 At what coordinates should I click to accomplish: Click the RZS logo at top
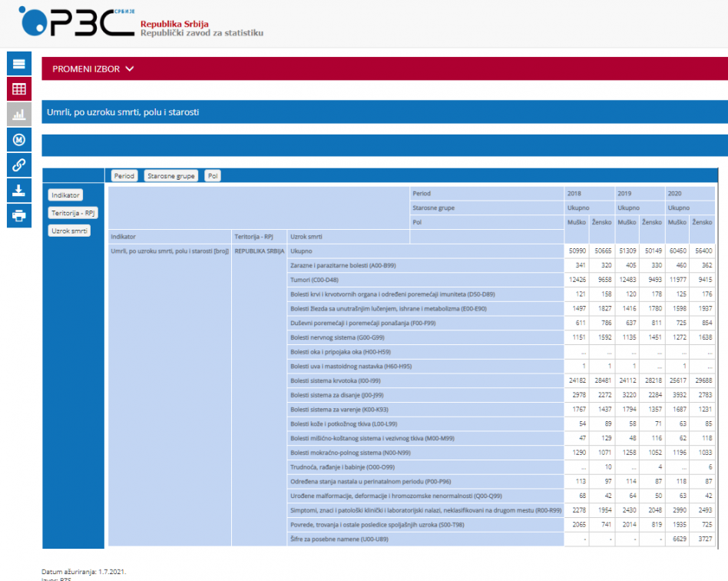pos(77,22)
